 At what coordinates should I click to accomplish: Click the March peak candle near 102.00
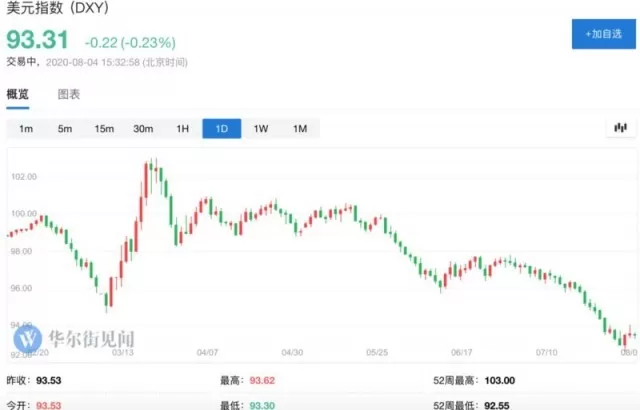pos(151,175)
